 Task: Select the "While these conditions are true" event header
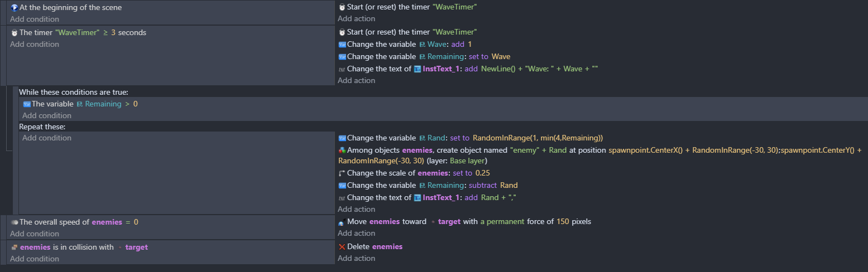(73, 92)
